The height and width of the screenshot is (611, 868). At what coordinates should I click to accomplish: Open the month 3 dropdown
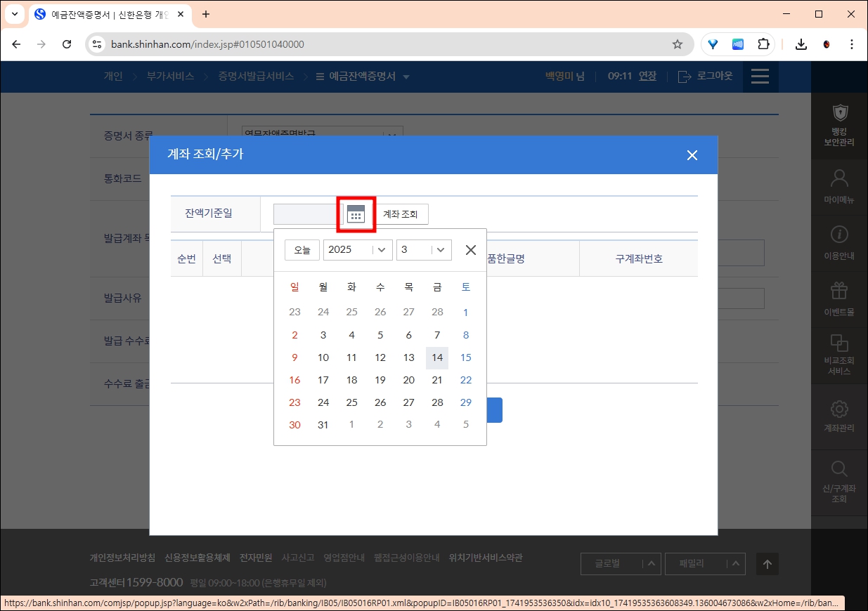click(x=424, y=249)
